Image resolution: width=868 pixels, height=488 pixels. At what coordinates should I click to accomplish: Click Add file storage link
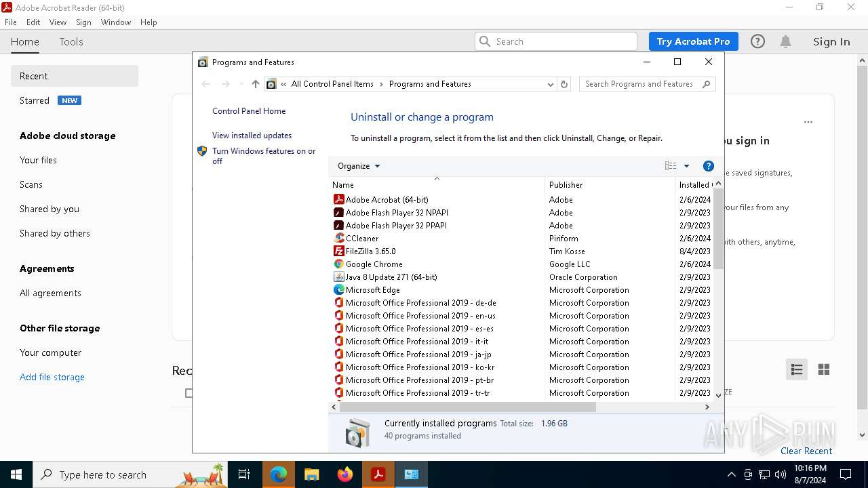[52, 377]
